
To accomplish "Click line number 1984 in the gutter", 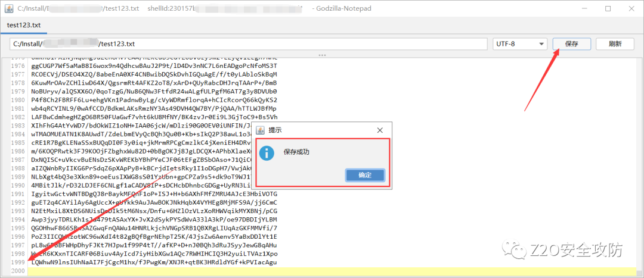I will tap(18, 134).
